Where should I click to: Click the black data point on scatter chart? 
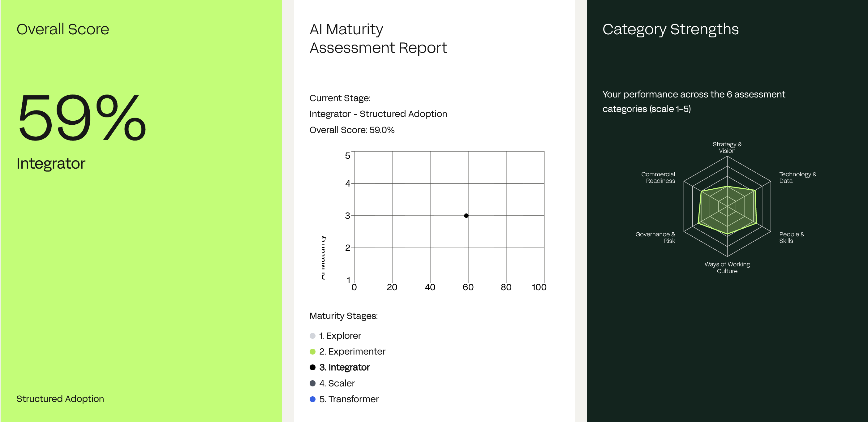point(466,216)
